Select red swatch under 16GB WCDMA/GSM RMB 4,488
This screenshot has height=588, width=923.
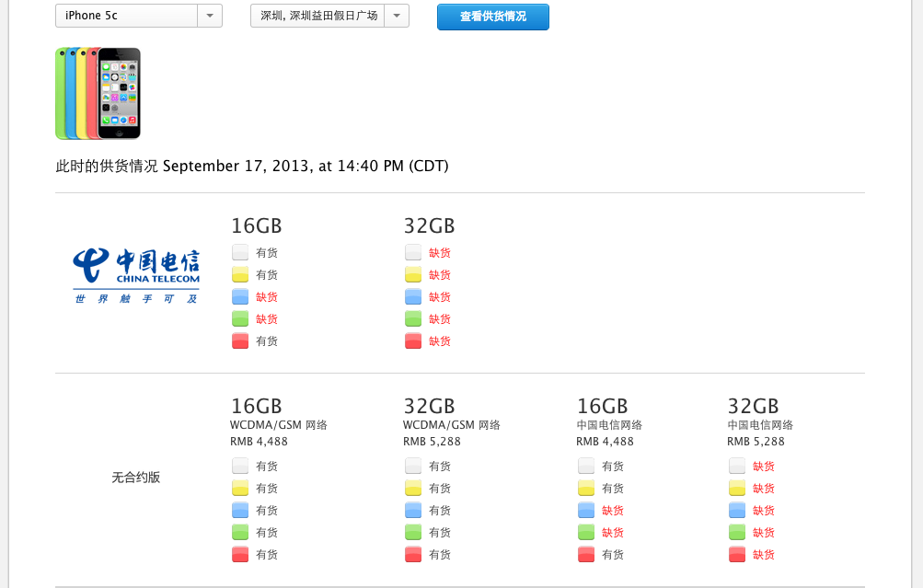240,555
